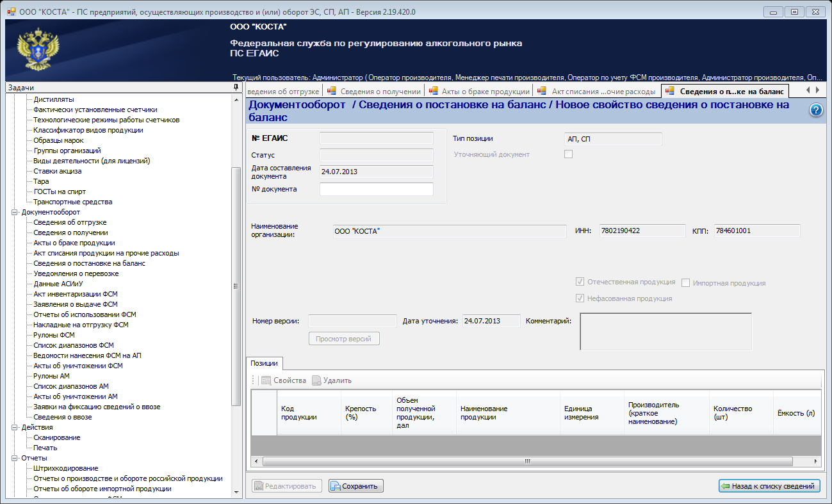
Task: Click Наименование продукции column header
Action: pos(507,412)
